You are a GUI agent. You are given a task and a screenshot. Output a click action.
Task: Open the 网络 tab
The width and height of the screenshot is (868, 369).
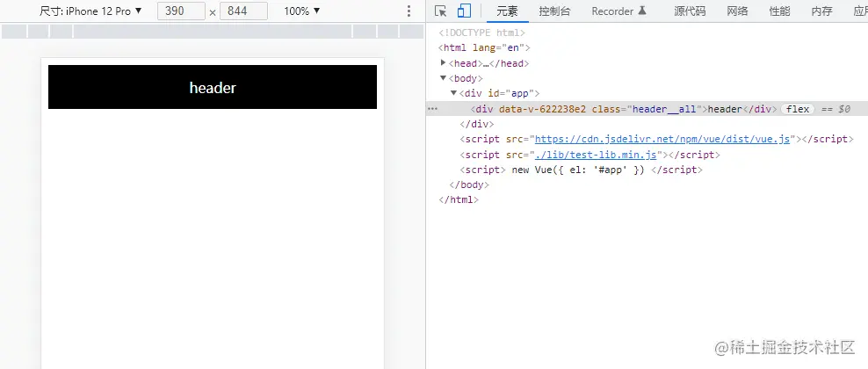[x=737, y=11]
